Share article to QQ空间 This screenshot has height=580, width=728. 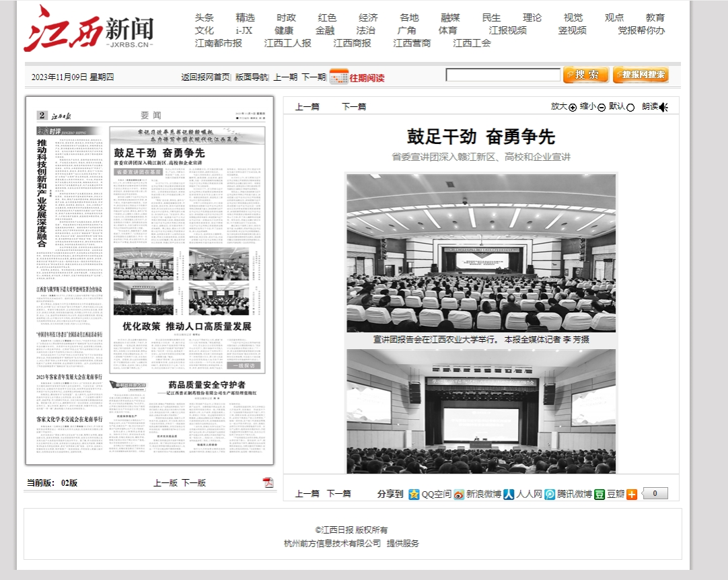(x=430, y=495)
